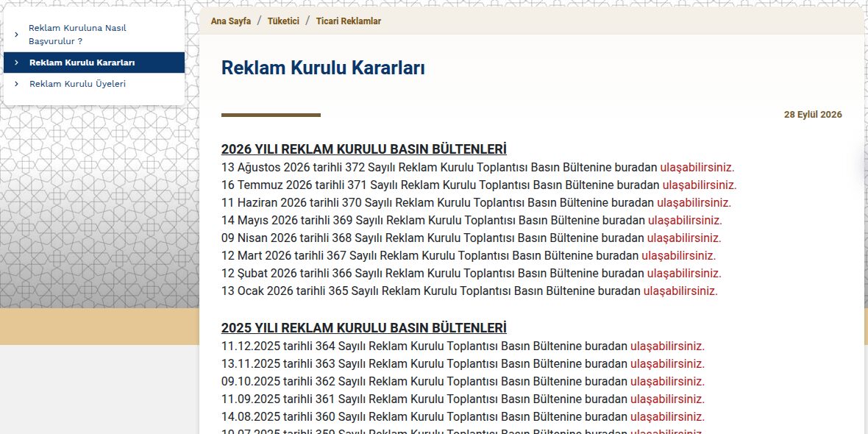The image size is (868, 434).
Task: Open bulletin link for 11.12.2025 meeting 364
Action: (668, 346)
